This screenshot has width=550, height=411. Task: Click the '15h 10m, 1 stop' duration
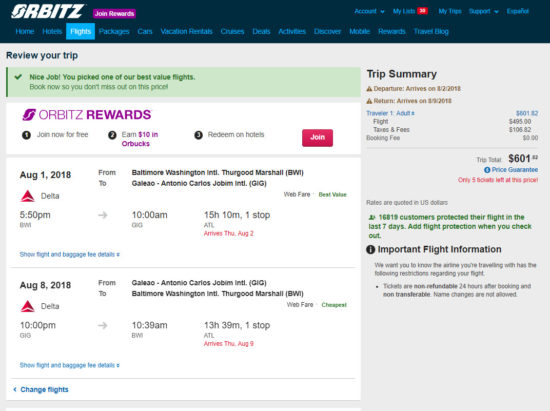pos(237,215)
